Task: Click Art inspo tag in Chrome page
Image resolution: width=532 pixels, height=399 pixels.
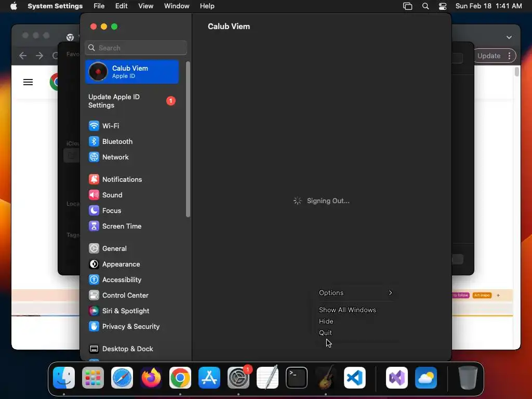Action: point(482,295)
